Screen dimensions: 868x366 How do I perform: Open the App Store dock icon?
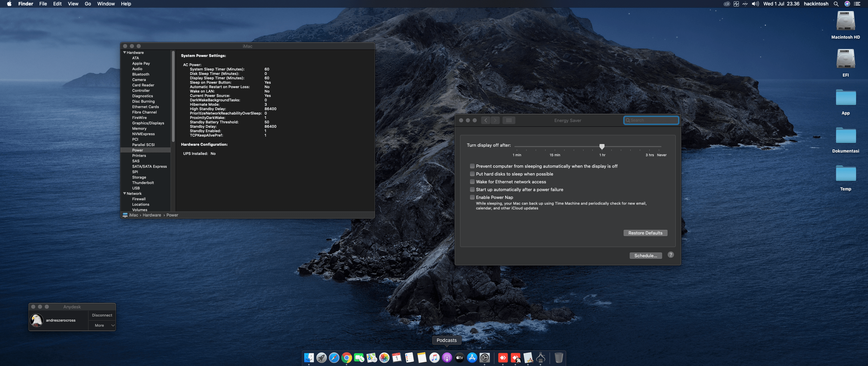pos(472,358)
